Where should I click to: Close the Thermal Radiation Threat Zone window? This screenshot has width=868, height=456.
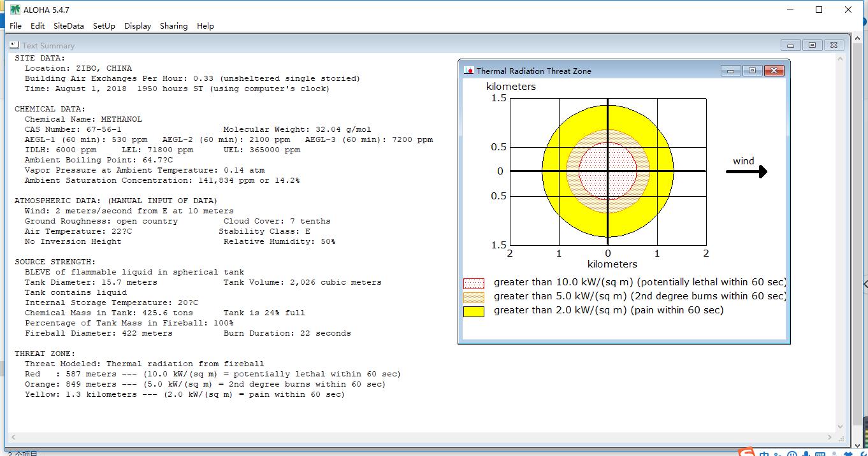coord(774,71)
